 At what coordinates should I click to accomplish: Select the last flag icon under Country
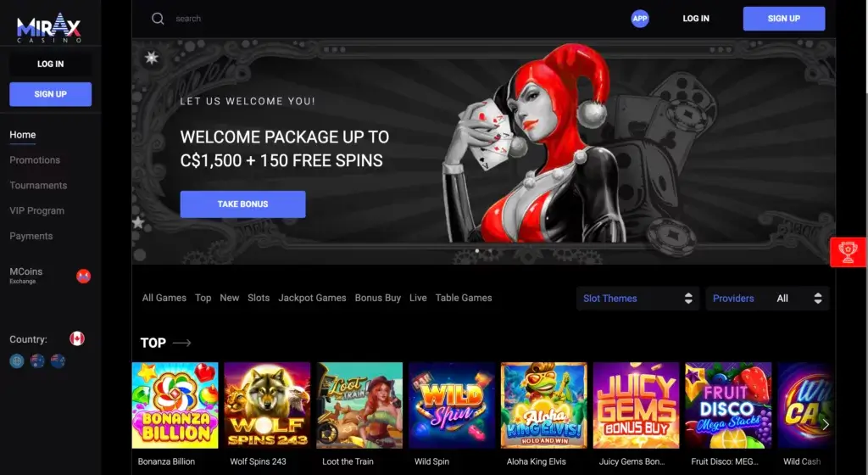(x=58, y=361)
